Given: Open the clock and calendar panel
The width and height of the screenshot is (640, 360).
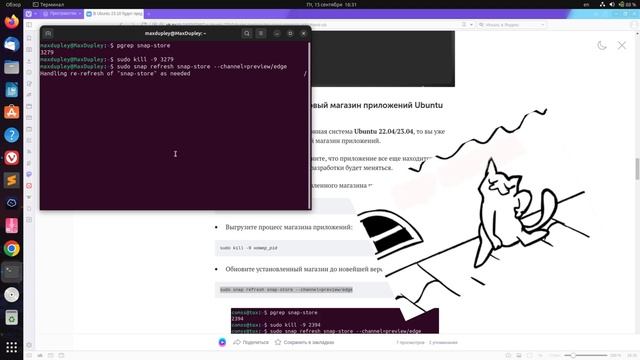Looking at the screenshot, I should [x=331, y=4].
